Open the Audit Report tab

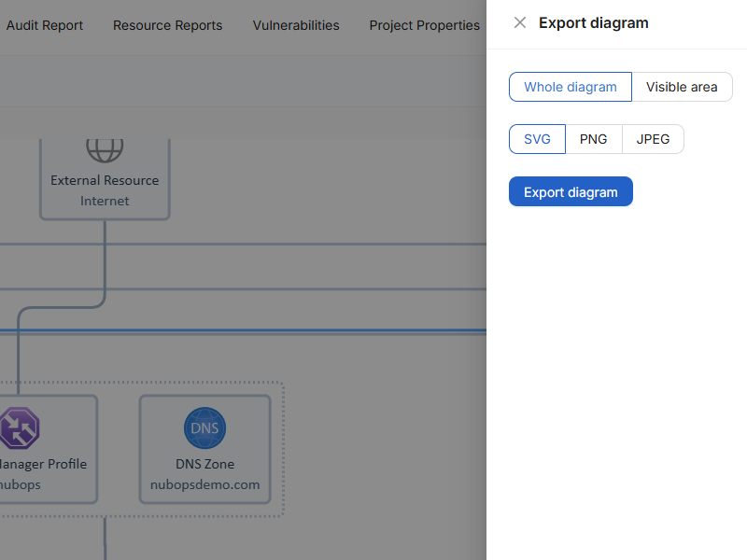44,25
